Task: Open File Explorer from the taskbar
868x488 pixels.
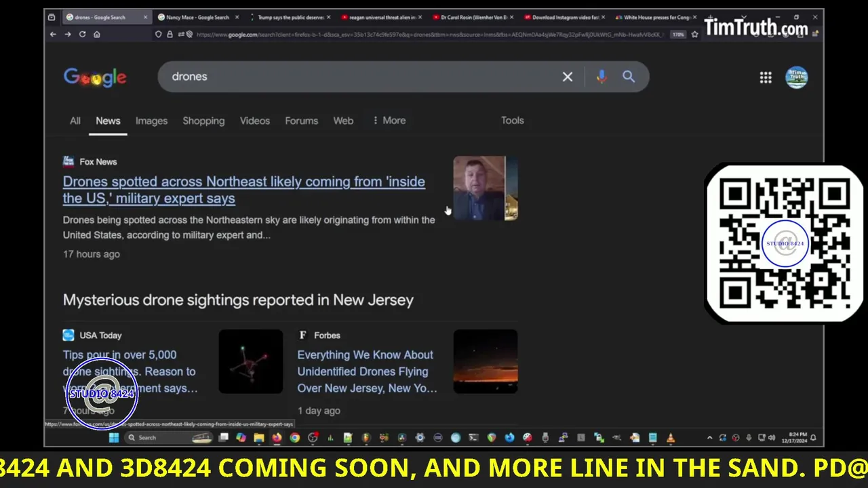Action: click(x=259, y=438)
